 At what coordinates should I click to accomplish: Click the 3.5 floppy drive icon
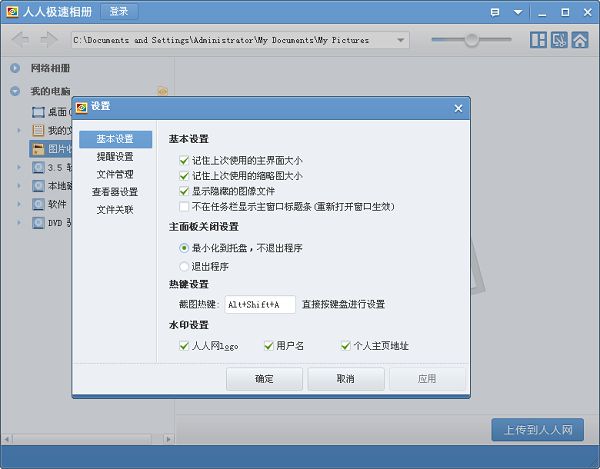(38, 168)
